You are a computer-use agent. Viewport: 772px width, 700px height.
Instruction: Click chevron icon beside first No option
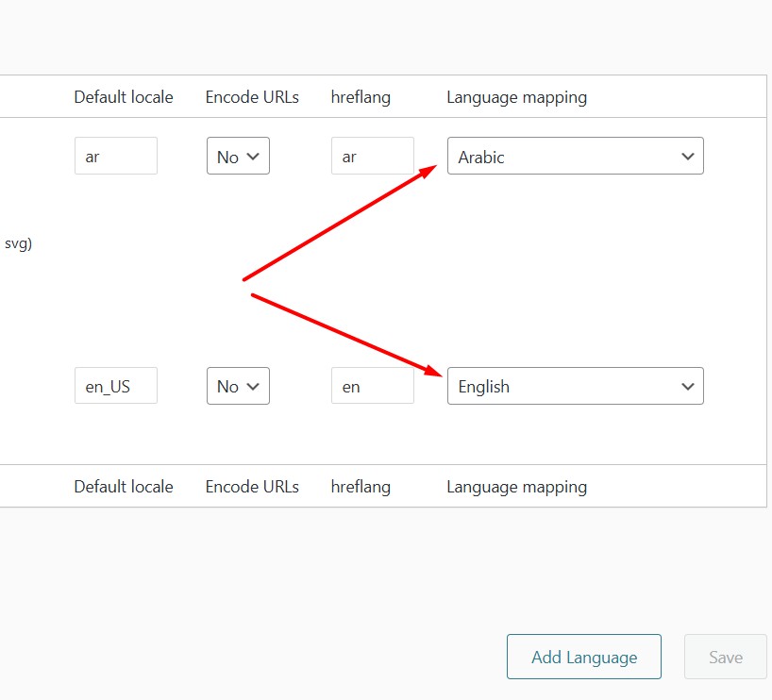[253, 157]
